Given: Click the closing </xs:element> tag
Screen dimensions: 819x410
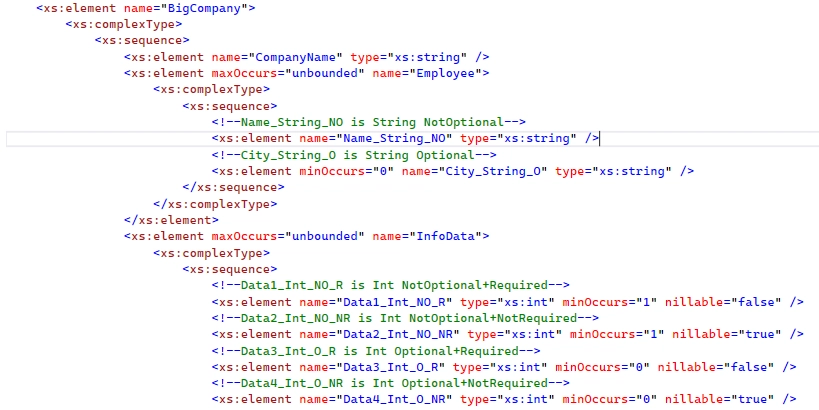Looking at the screenshot, I should tap(171, 220).
